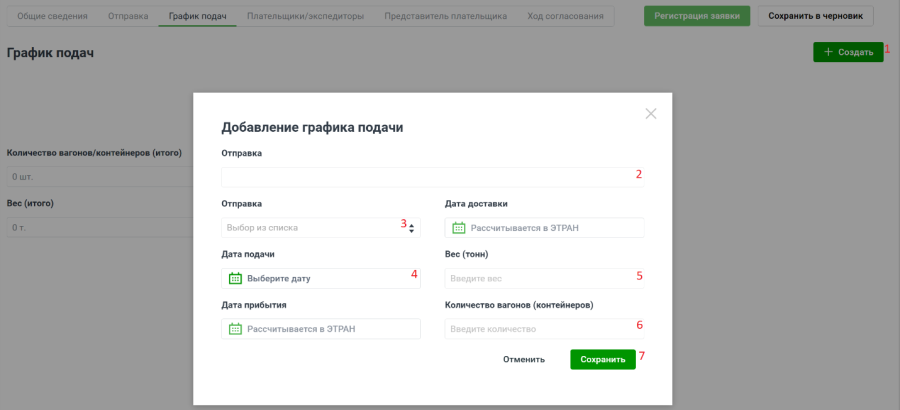This screenshot has height=410, width=900.
Task: Click calendar icon in Дата прибытия field
Action: coord(235,328)
